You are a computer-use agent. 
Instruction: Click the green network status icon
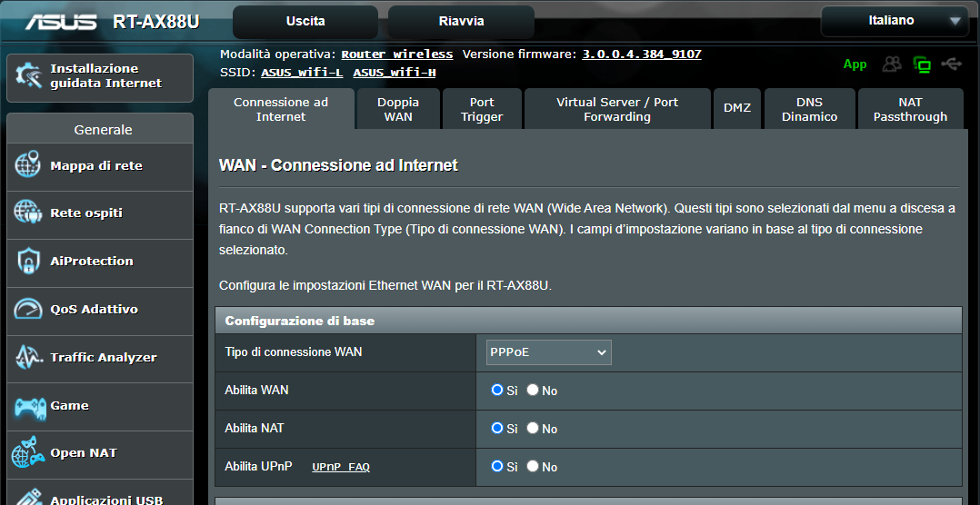coord(922,64)
